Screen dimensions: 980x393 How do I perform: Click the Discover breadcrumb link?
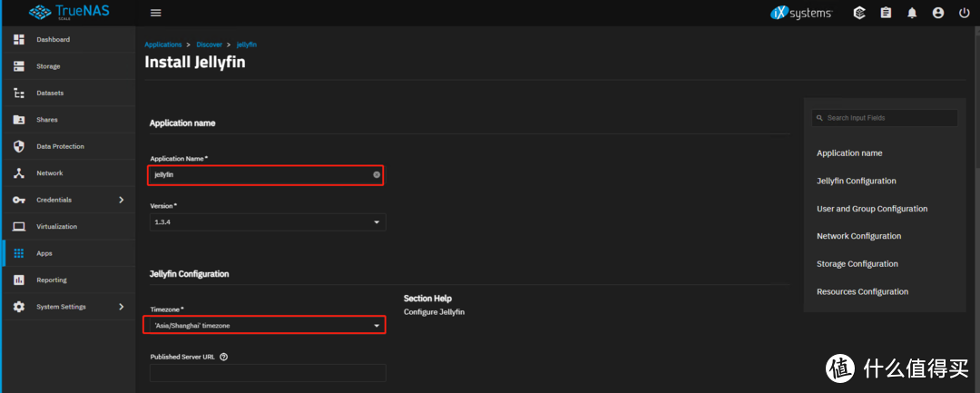pyautogui.click(x=209, y=44)
